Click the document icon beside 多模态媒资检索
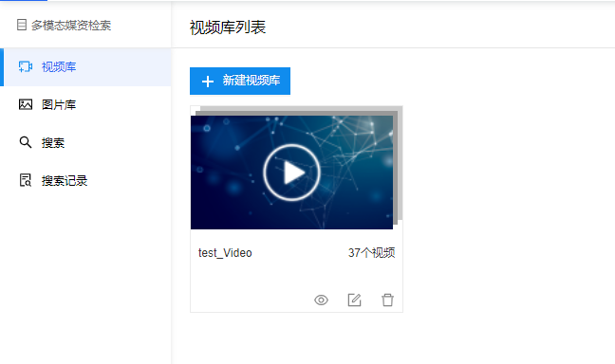Image resolution: width=615 pixels, height=364 pixels. pyautogui.click(x=22, y=25)
